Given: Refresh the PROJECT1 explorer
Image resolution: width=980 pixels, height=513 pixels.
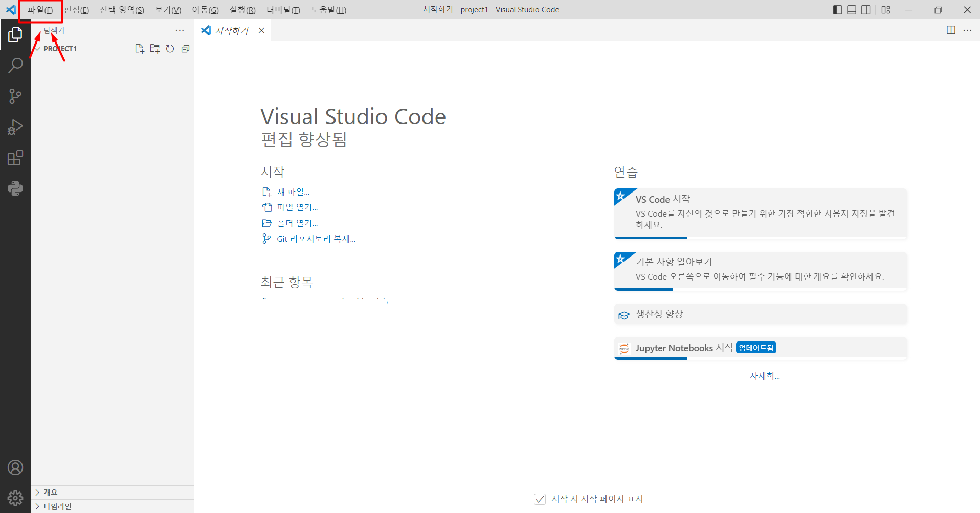Looking at the screenshot, I should [x=170, y=49].
